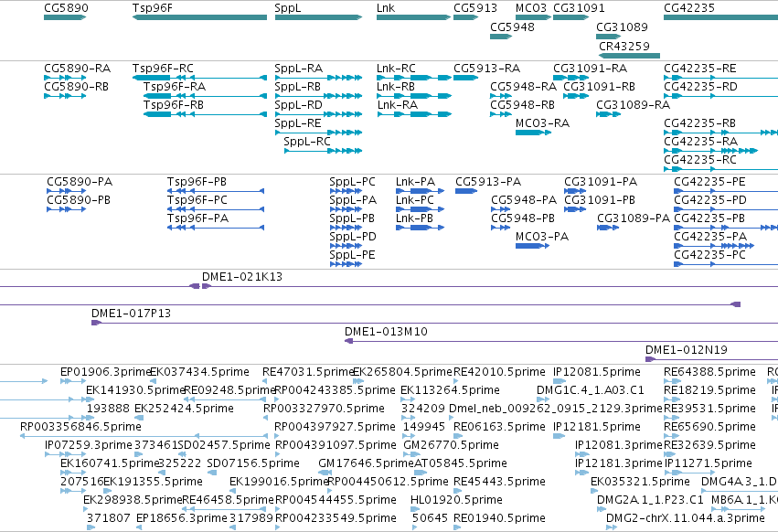Select transcript label Tsp96F-RA
This screenshot has width=778, height=532.
pos(174,87)
